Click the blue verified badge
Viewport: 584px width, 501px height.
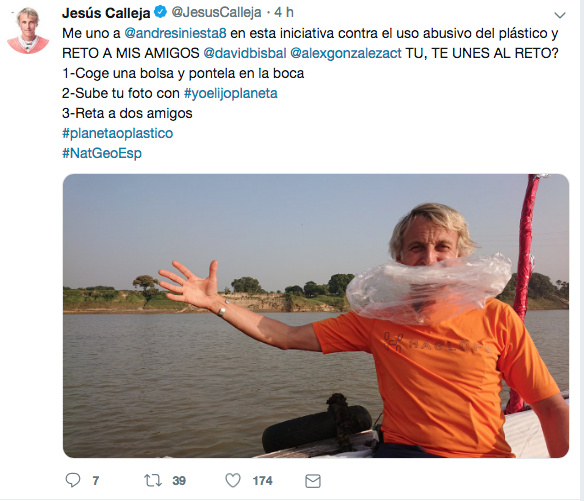161,12
